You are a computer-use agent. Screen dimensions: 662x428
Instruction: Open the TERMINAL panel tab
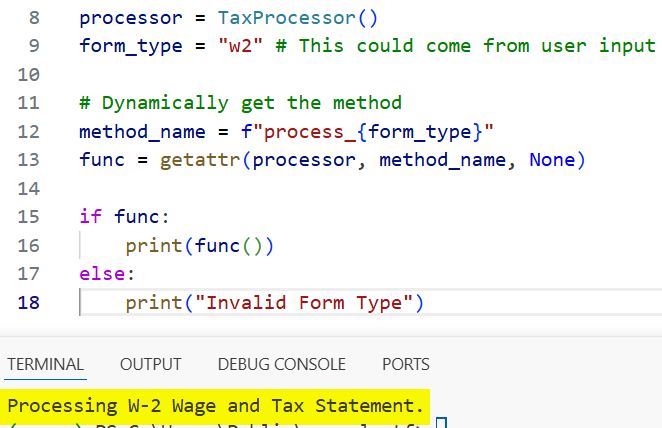coord(45,364)
